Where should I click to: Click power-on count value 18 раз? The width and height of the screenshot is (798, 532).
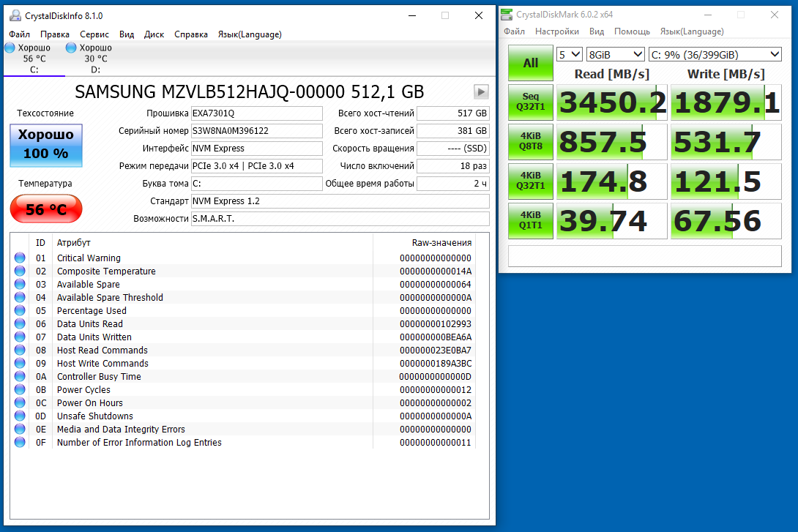point(453,166)
